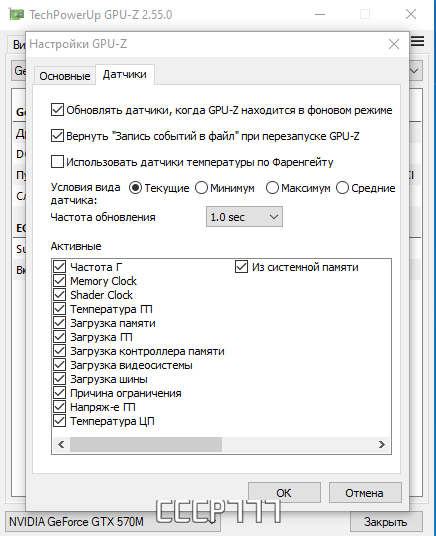The width and height of the screenshot is (436, 536).
Task: Click Закрыть in the GPU-Z main window
Action: tap(386, 522)
